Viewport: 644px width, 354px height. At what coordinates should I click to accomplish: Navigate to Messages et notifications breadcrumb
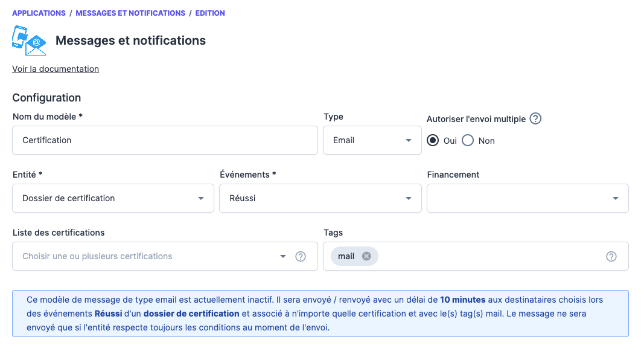coord(130,13)
